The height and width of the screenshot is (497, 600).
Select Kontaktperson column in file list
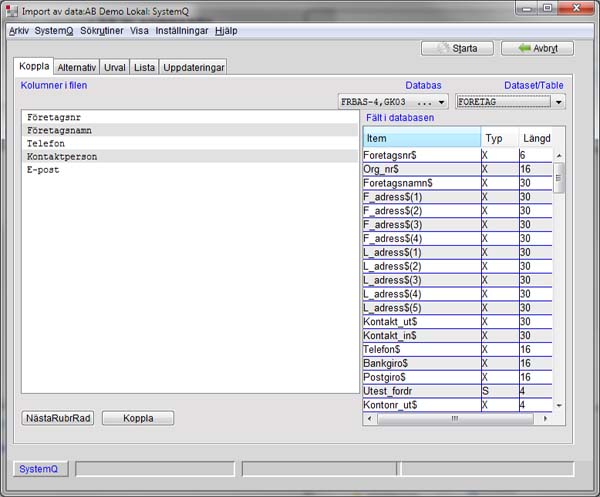pyautogui.click(x=63, y=157)
